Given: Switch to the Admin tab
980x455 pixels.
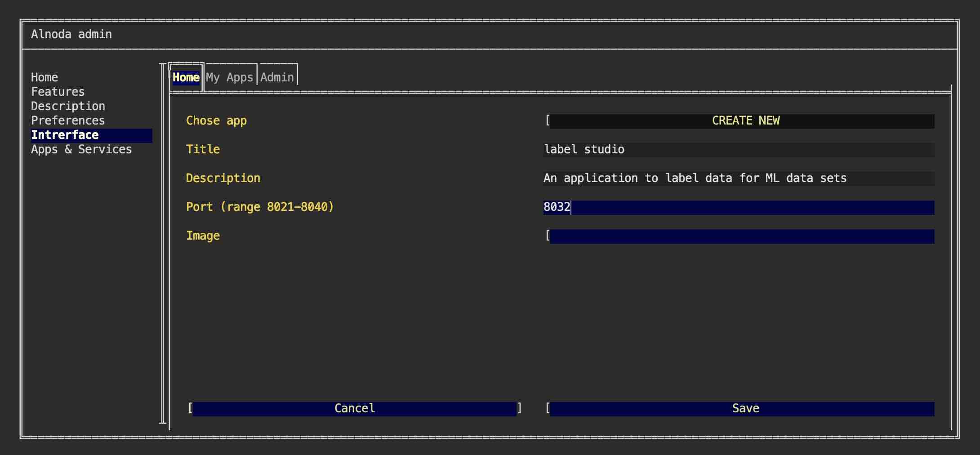Looking at the screenshot, I should tap(277, 77).
